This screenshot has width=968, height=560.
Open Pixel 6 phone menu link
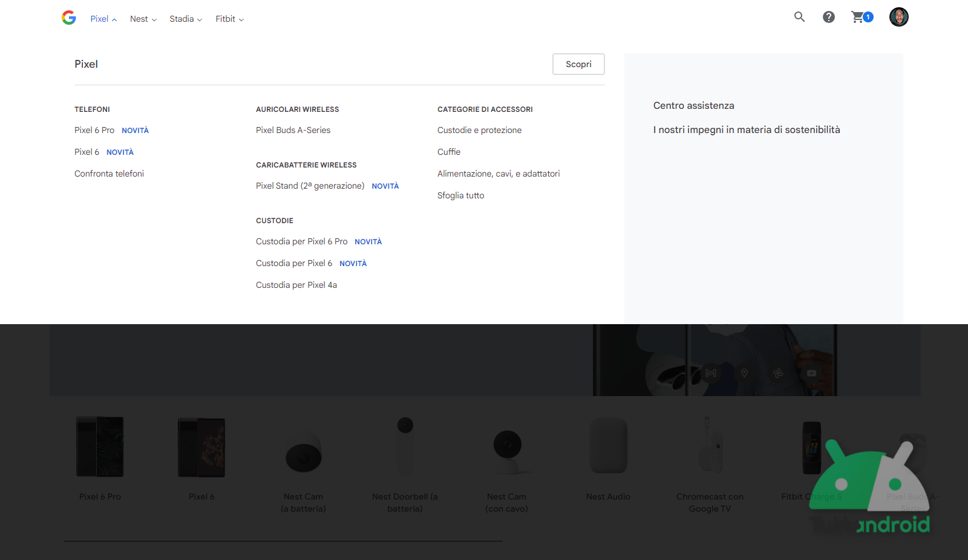[87, 152]
